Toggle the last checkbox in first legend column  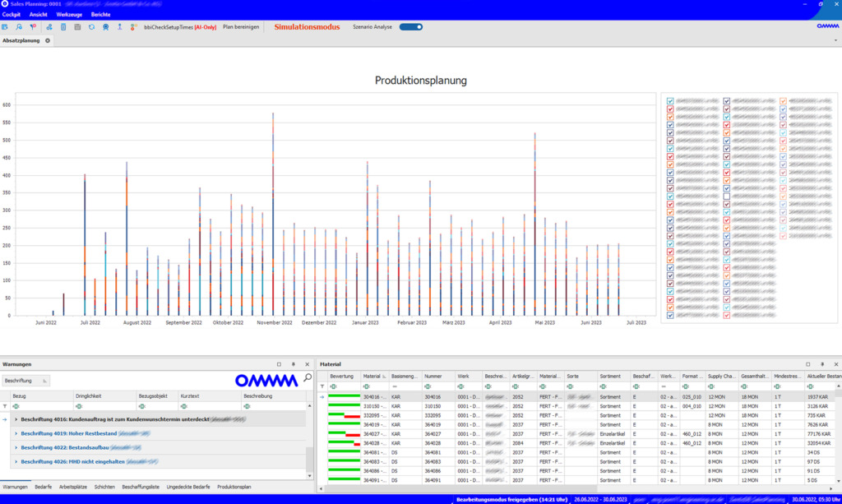click(670, 315)
